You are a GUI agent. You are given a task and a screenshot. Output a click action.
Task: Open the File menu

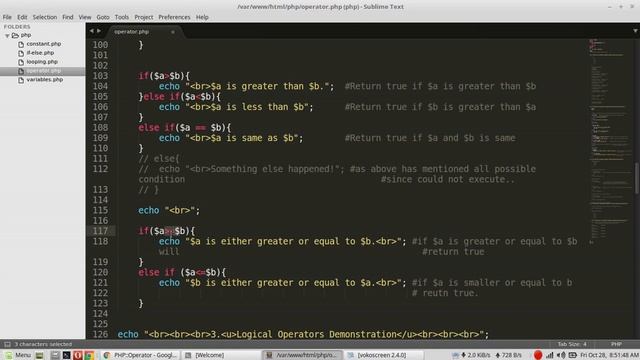7,17
